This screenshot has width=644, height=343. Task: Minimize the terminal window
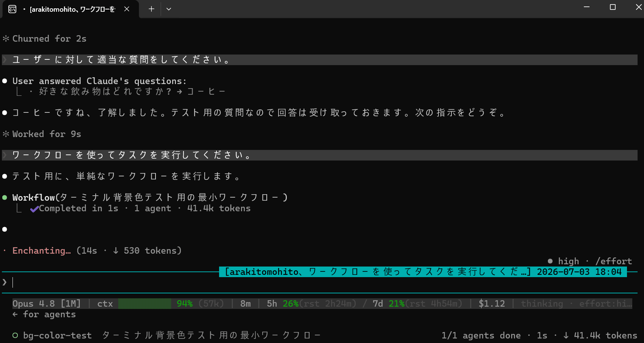point(586,7)
